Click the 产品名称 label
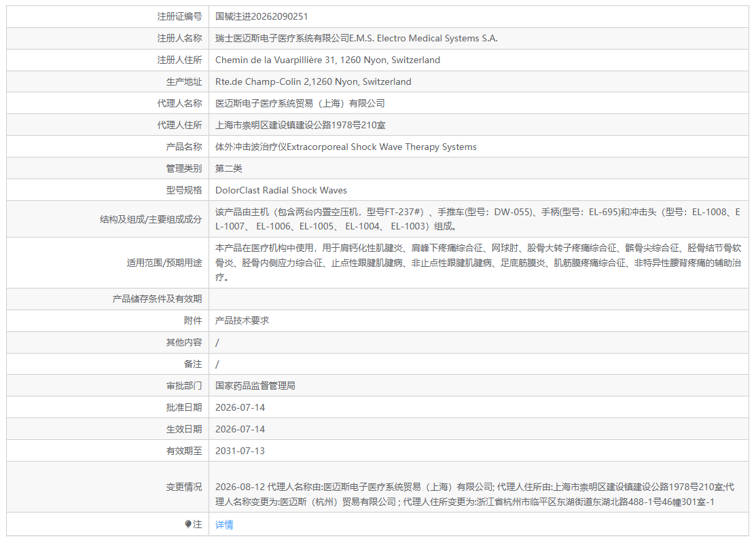The width and height of the screenshot is (756, 539). (x=183, y=147)
